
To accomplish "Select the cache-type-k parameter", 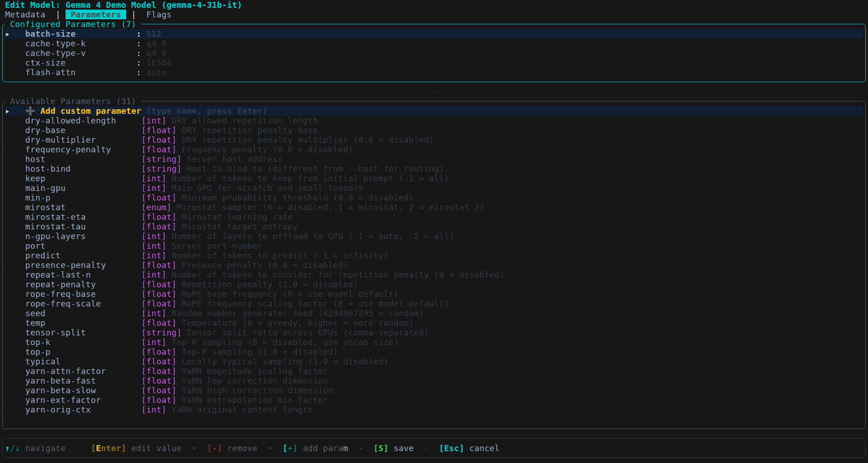I will coord(56,43).
